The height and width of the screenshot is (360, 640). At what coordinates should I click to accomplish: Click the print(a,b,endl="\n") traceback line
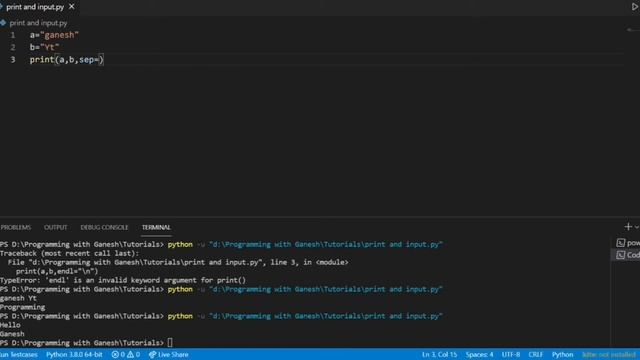(x=57, y=271)
